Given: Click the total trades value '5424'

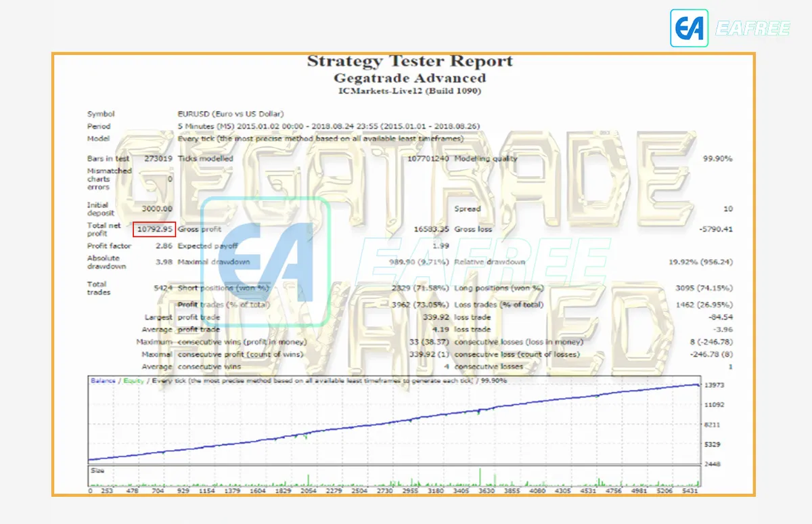Looking at the screenshot, I should tap(163, 288).
